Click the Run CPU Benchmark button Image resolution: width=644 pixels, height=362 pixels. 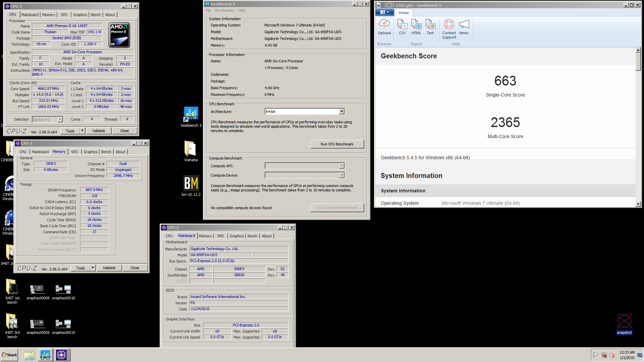337,144
